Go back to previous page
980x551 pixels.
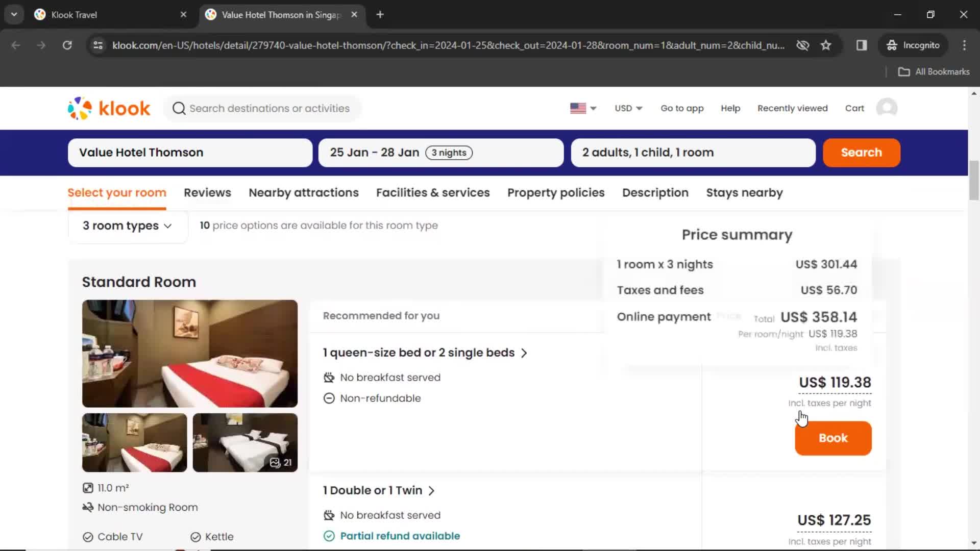16,45
